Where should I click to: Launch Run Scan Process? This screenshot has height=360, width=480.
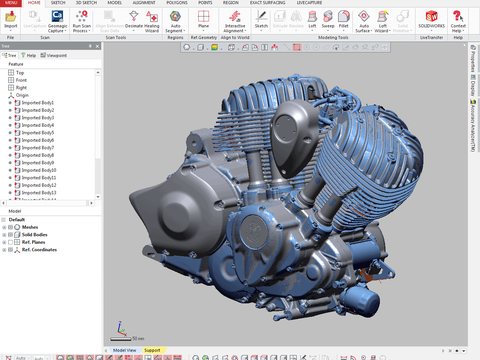click(x=82, y=21)
